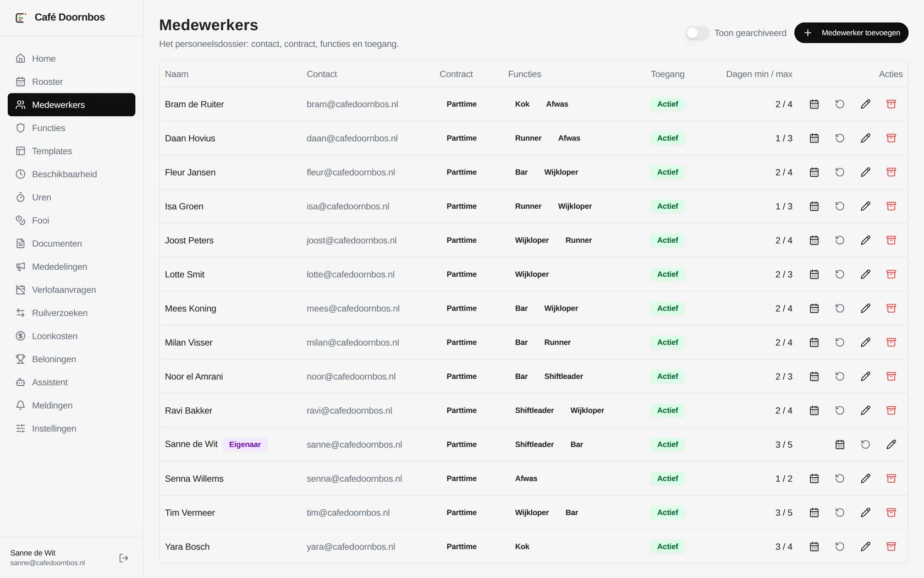Open Functies page
The height and width of the screenshot is (578, 924).
71,128
